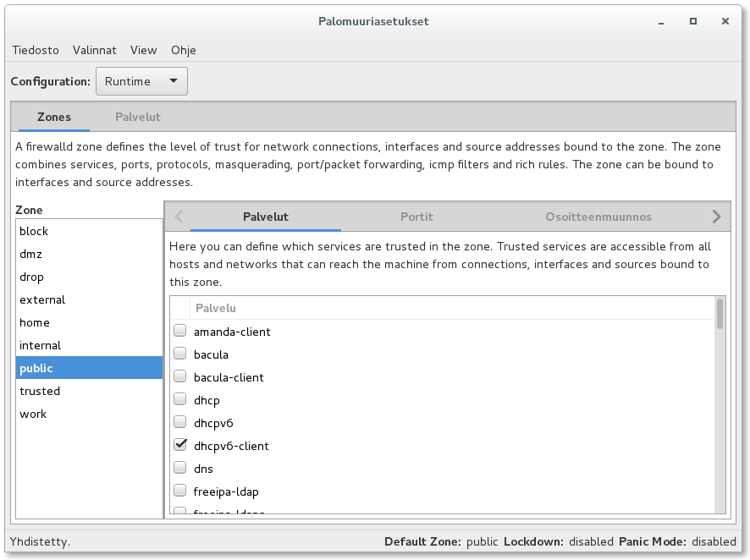The height and width of the screenshot is (560, 750).
Task: Open the Valinnat menu
Action: (95, 50)
